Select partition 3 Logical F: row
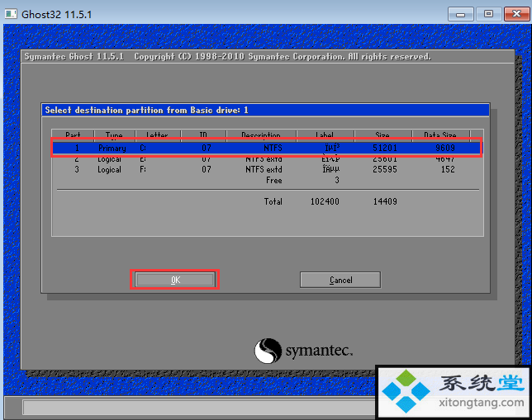Image resolution: width=532 pixels, height=420 pixels. pos(266,169)
